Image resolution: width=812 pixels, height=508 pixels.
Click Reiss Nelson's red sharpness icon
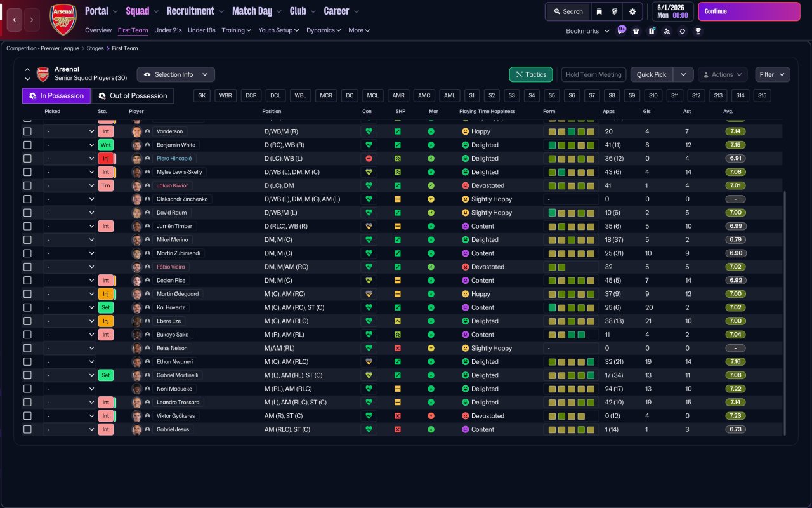point(398,348)
